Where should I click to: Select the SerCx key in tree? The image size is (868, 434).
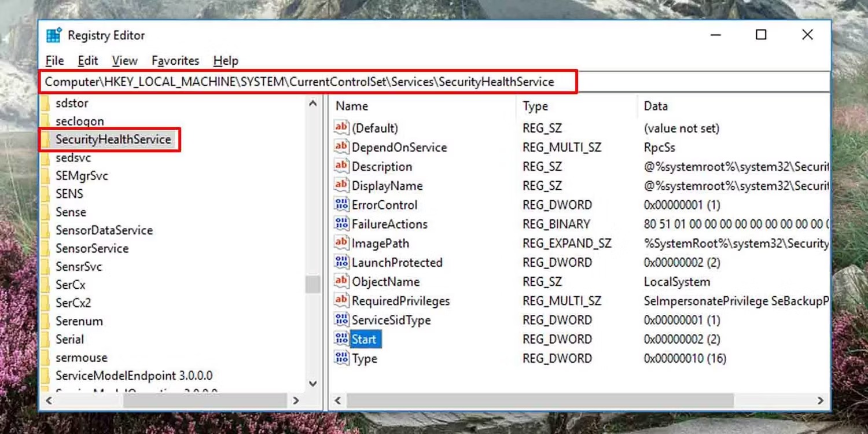point(71,285)
